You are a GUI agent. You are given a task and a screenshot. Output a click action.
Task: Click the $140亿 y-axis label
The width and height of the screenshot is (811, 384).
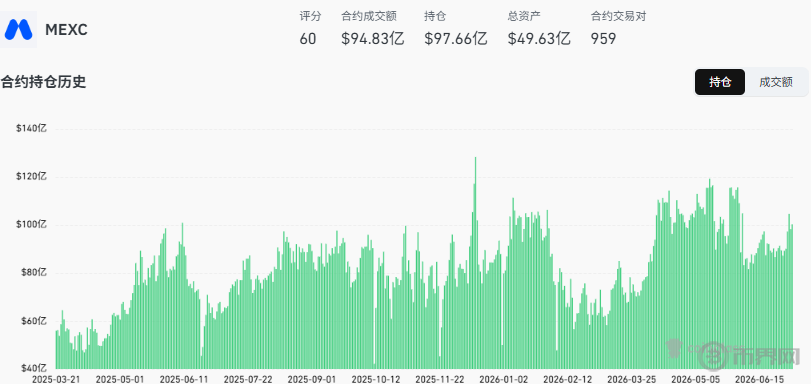click(32, 128)
